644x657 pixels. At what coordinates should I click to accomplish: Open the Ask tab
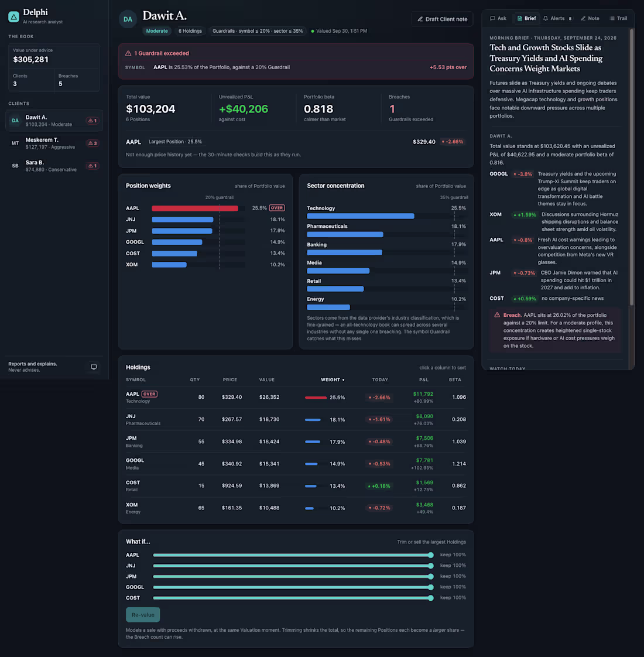(498, 18)
